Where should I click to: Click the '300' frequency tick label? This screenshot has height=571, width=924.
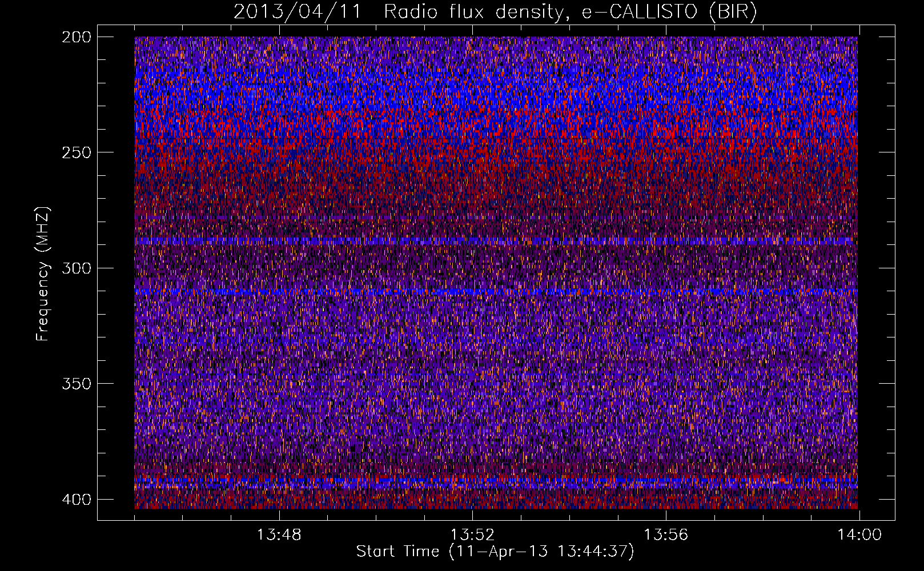[76, 268]
